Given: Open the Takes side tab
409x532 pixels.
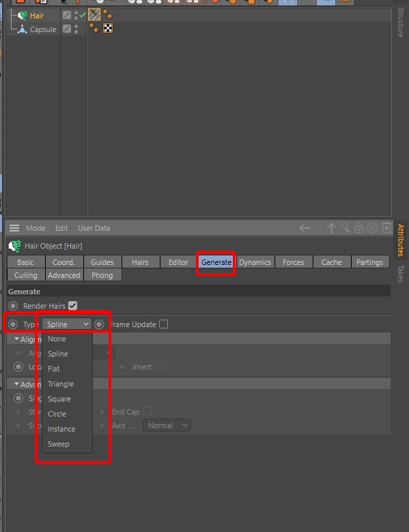Looking at the screenshot, I should pyautogui.click(x=401, y=273).
